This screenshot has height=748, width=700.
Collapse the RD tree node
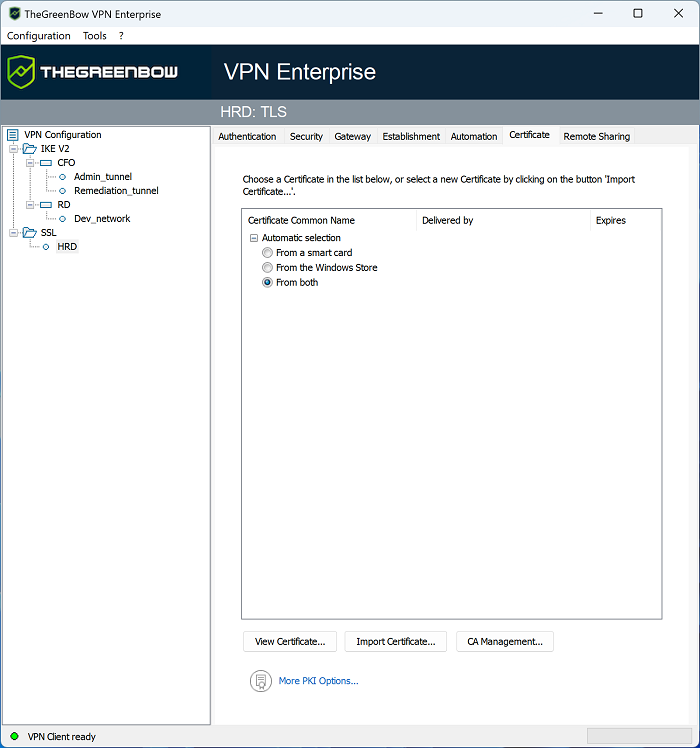[x=30, y=205]
